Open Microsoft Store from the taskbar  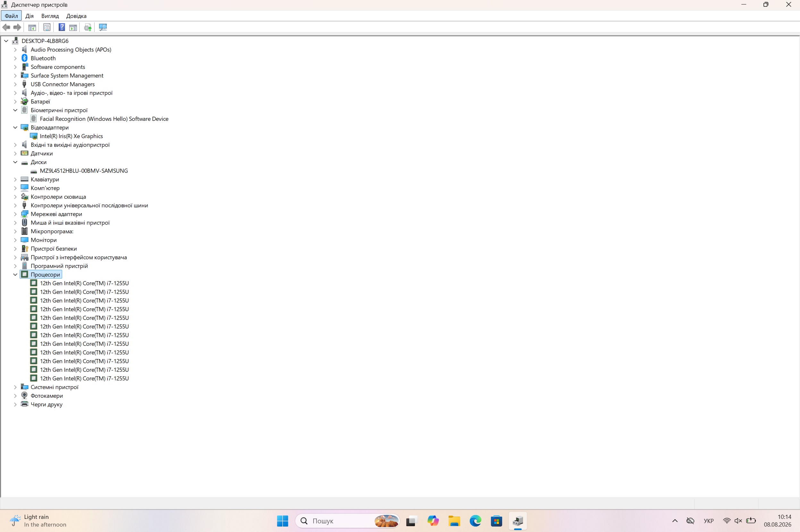pyautogui.click(x=497, y=521)
